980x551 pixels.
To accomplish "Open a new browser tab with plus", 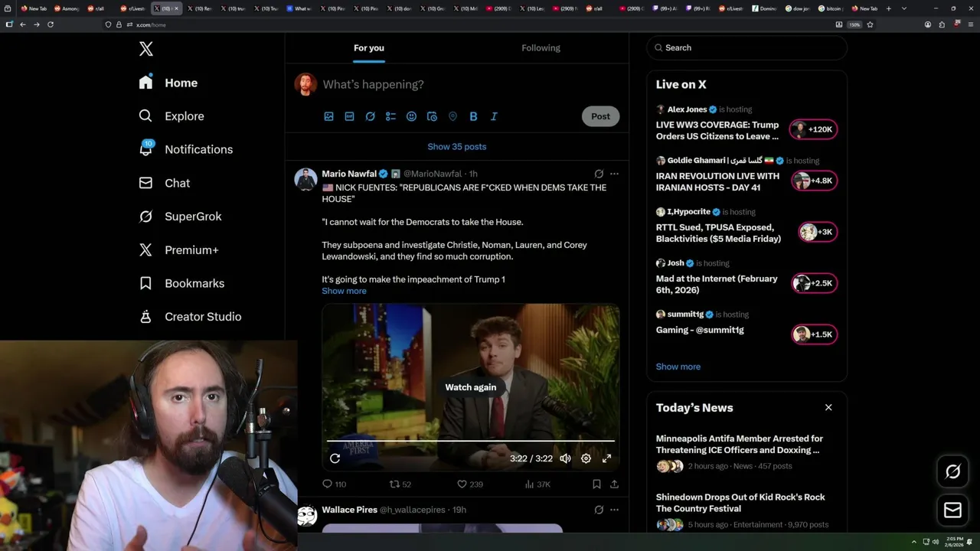I will coord(888,8).
